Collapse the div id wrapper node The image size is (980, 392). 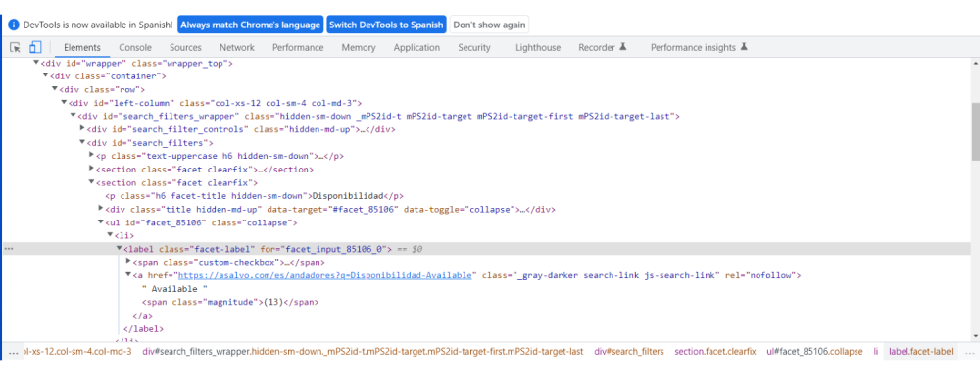(x=36, y=63)
